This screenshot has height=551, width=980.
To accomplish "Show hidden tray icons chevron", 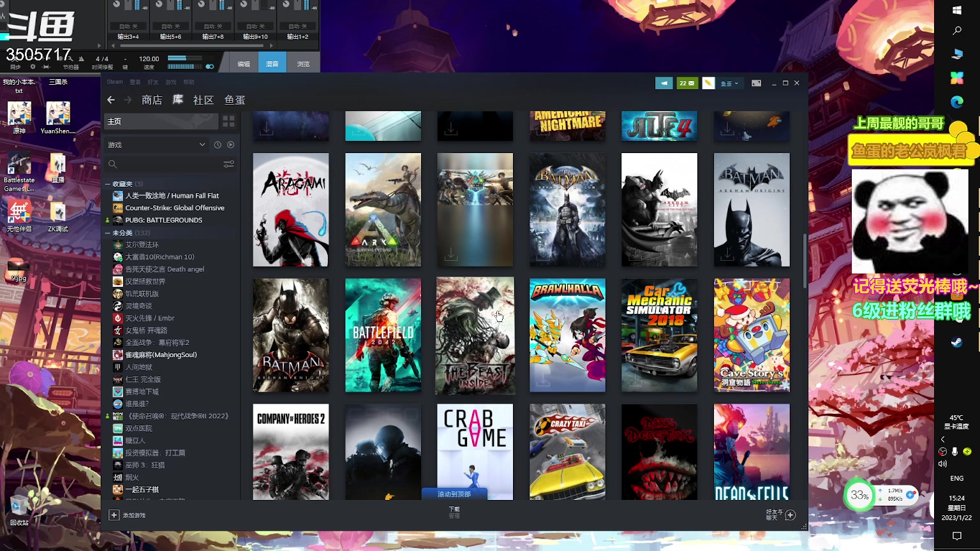I will coord(942,439).
